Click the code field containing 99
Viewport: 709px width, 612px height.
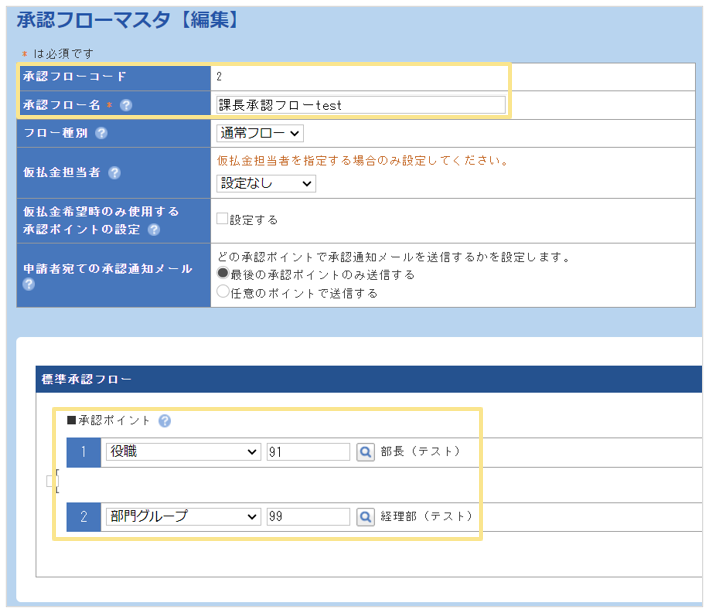(308, 517)
